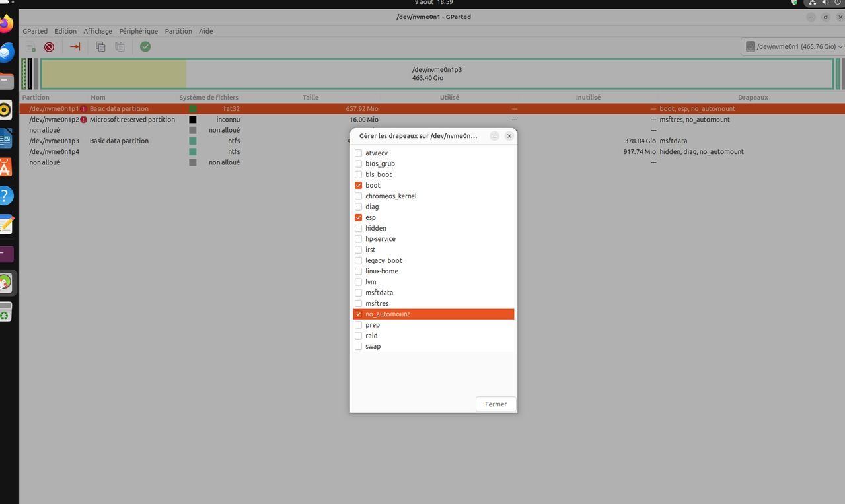Check the diag flag
This screenshot has height=504, width=845.
click(x=359, y=207)
